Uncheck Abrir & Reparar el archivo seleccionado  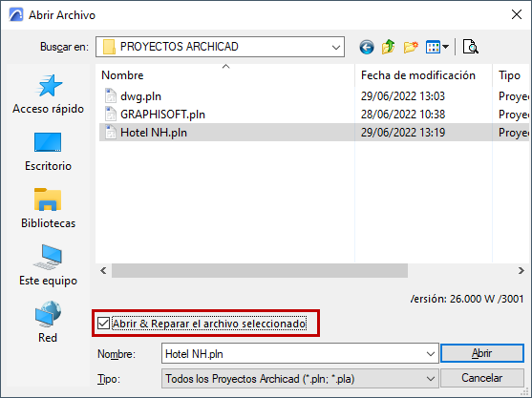point(103,324)
